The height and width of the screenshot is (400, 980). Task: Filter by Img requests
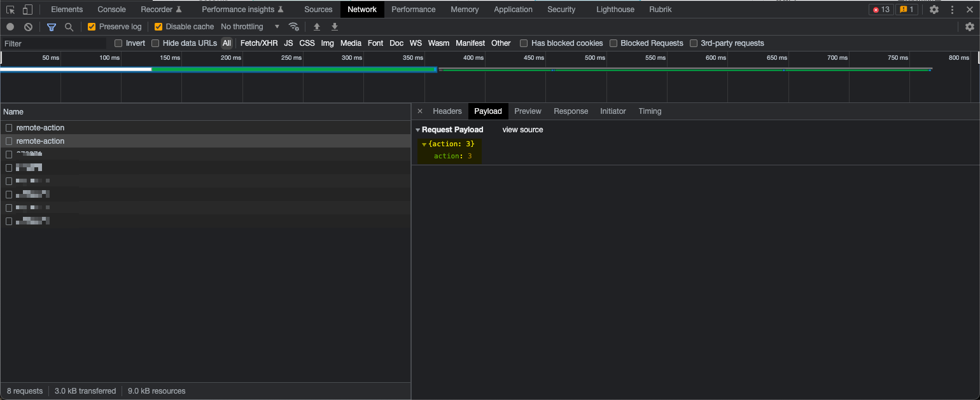pyautogui.click(x=327, y=43)
